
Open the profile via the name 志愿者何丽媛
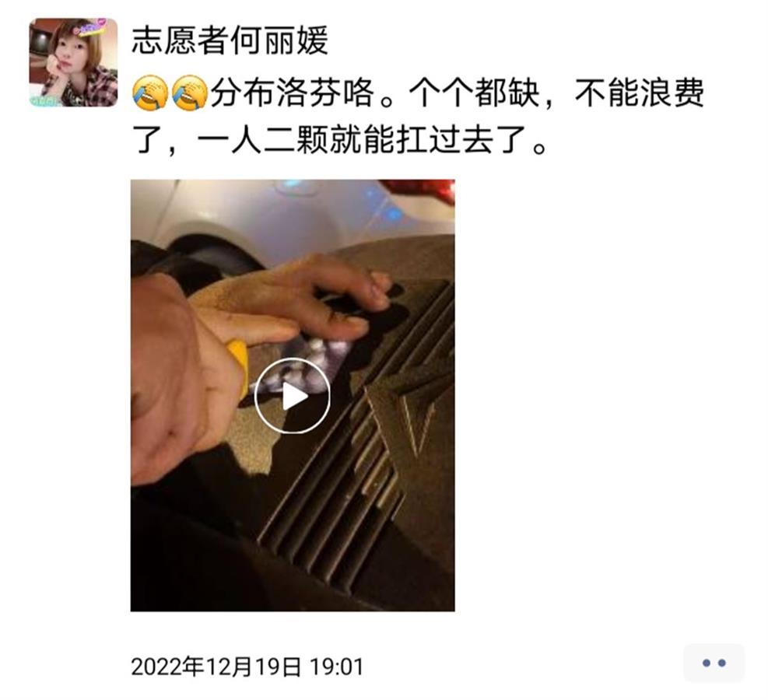230,40
